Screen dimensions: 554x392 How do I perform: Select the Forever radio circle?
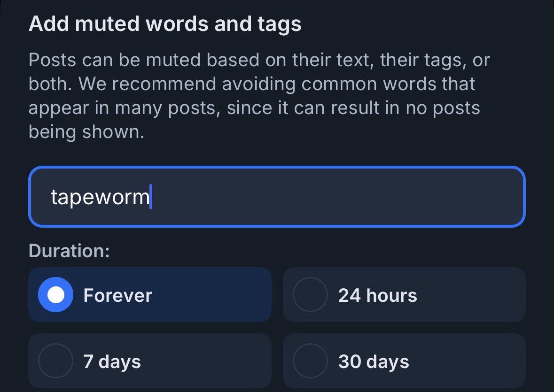point(55,295)
